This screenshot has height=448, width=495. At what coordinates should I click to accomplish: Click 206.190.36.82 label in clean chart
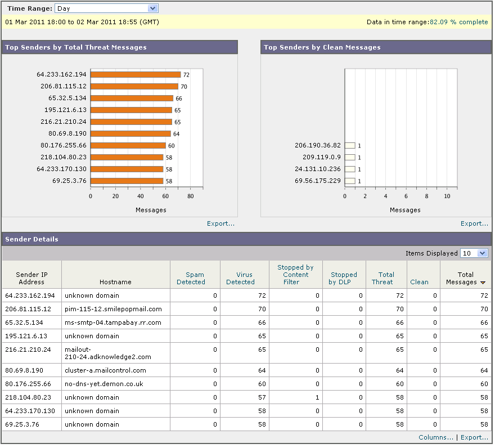[x=318, y=145]
